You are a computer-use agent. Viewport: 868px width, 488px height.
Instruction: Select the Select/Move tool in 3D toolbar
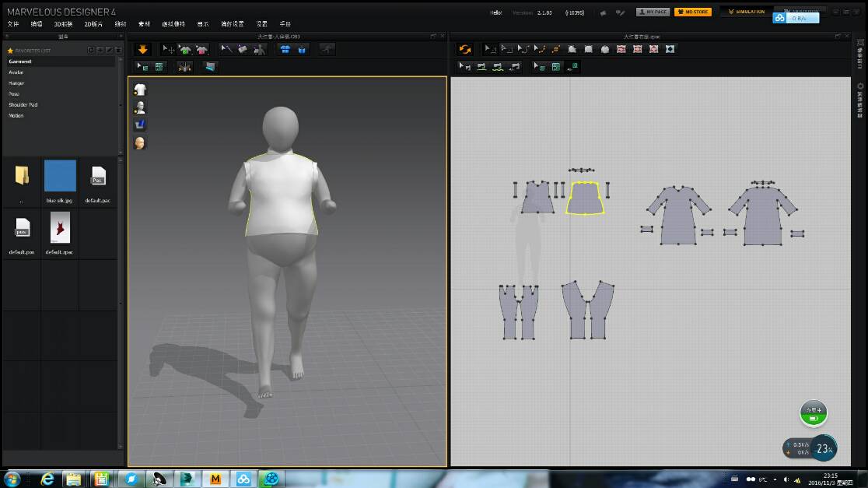pyautogui.click(x=168, y=49)
